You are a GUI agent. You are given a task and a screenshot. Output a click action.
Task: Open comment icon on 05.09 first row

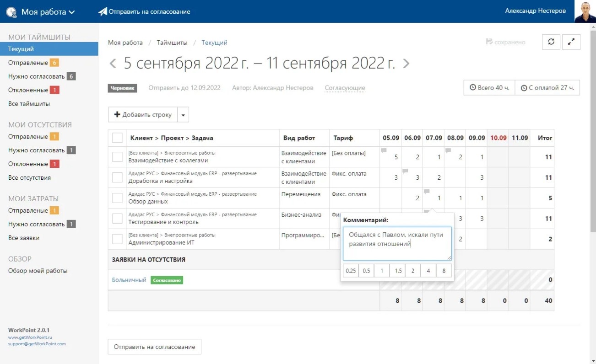(x=384, y=150)
